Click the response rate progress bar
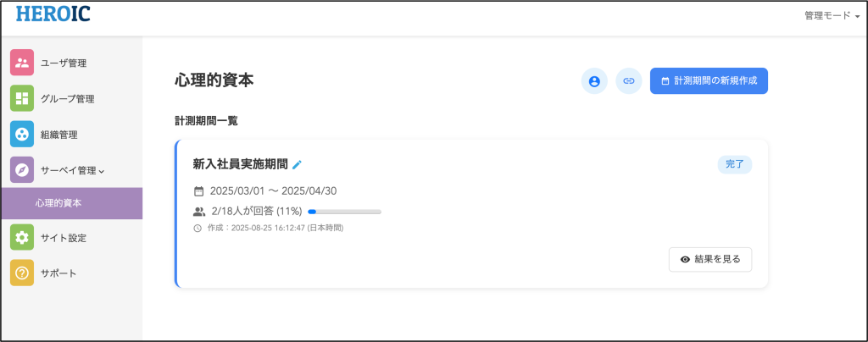 pyautogui.click(x=344, y=212)
